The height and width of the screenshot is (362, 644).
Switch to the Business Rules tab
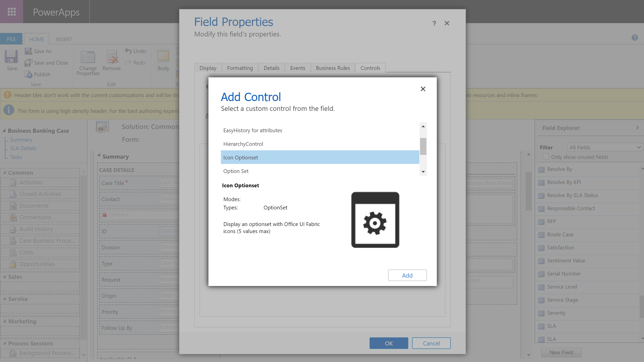pyautogui.click(x=333, y=68)
